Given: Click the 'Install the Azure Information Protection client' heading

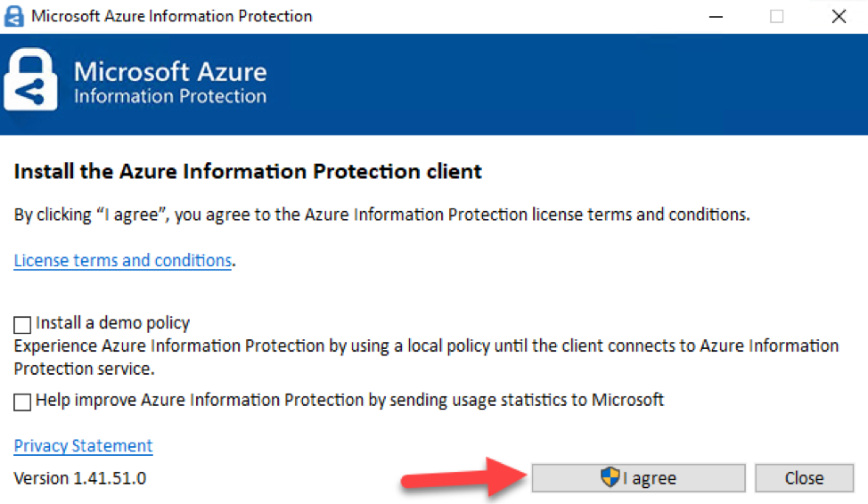Looking at the screenshot, I should [x=248, y=172].
